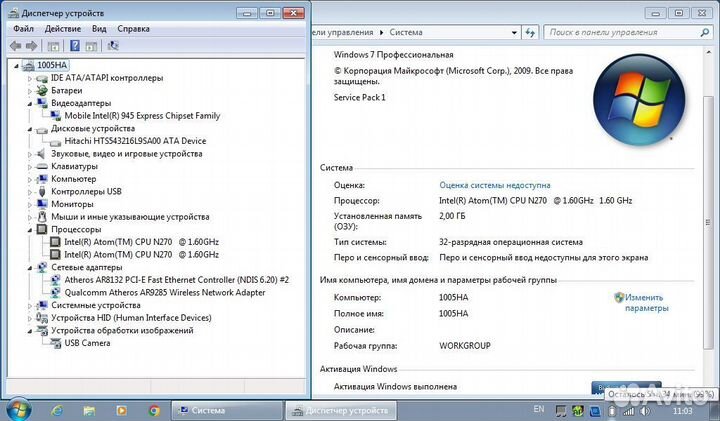Screen dimensions: 720x421
Task: Open the address bar history dropdown arrow
Action: click(514, 33)
